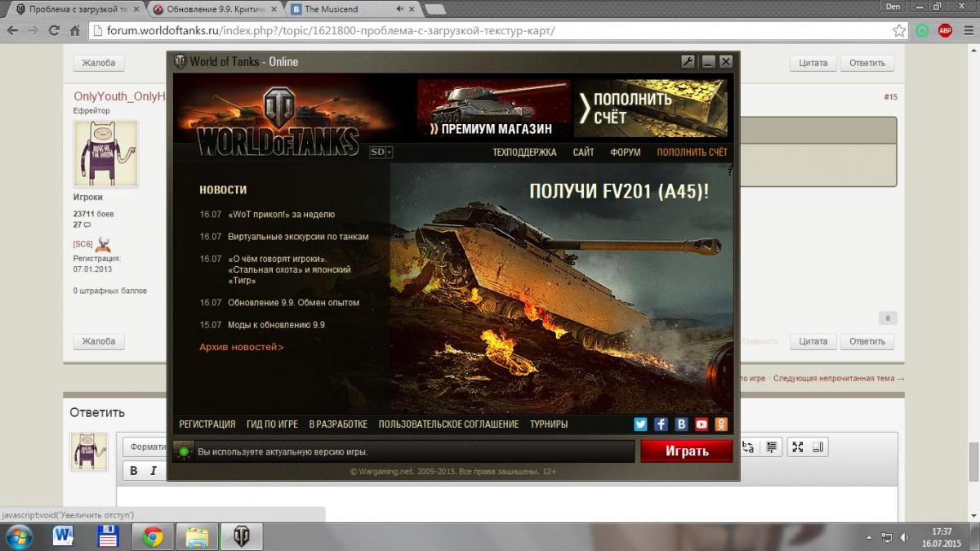
Task: Mute tab audio on The Musicend tab
Action: click(x=399, y=9)
